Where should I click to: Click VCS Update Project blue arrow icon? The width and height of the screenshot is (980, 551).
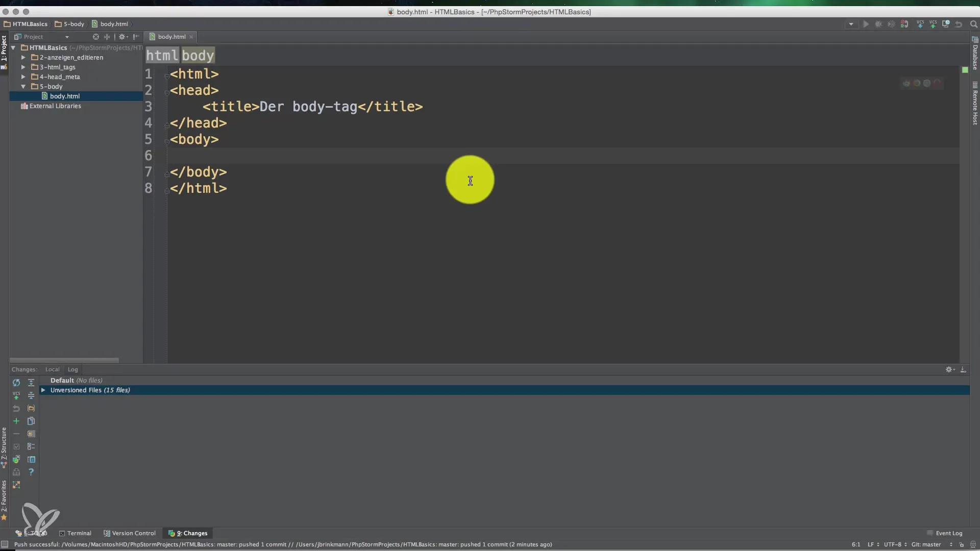(920, 24)
